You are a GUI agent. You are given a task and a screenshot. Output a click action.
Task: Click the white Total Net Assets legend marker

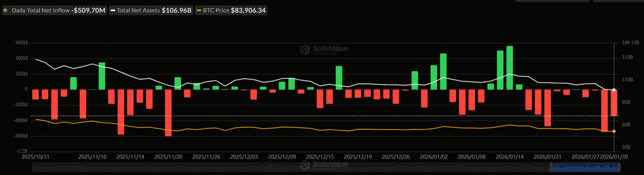click(113, 10)
